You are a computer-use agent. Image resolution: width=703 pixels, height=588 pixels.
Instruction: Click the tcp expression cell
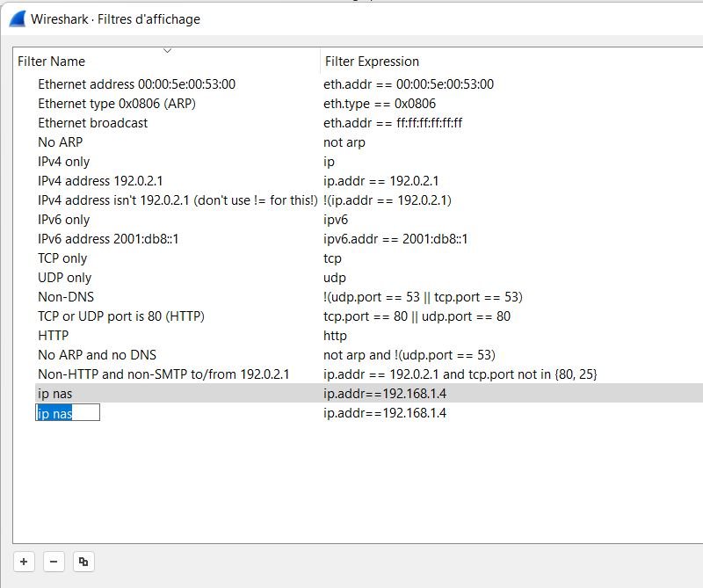pyautogui.click(x=332, y=258)
